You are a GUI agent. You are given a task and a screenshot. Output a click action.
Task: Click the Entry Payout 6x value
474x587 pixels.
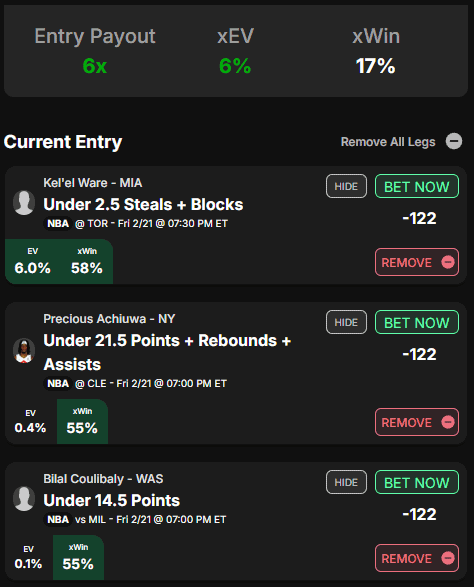click(x=95, y=66)
